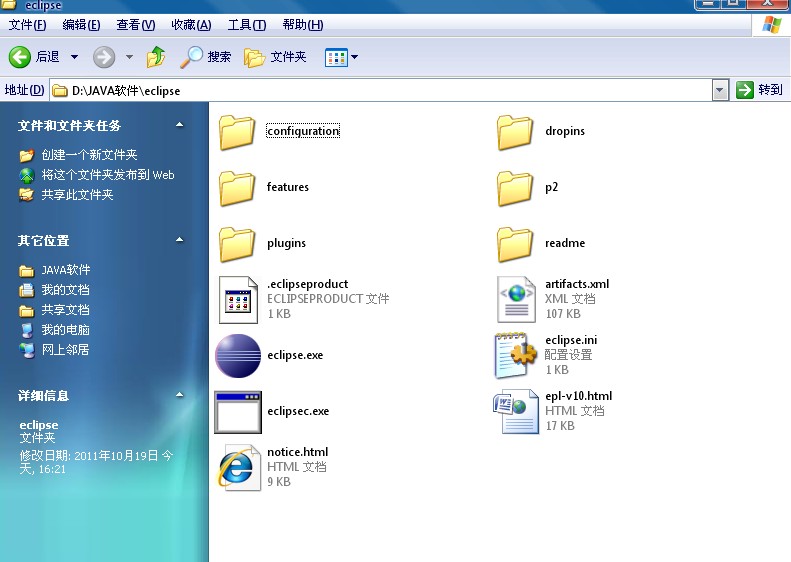Open the 查看(V) menu
This screenshot has height=562, width=791.
pyautogui.click(x=136, y=25)
